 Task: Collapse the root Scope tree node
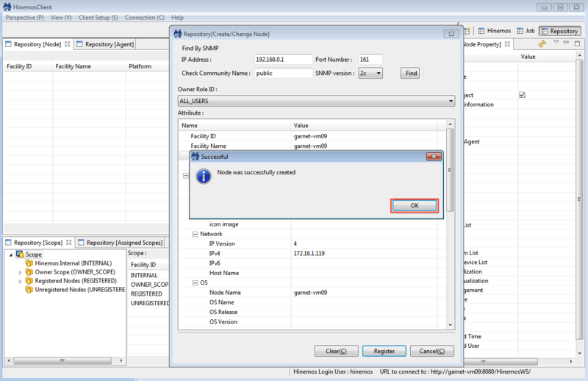tap(11, 255)
